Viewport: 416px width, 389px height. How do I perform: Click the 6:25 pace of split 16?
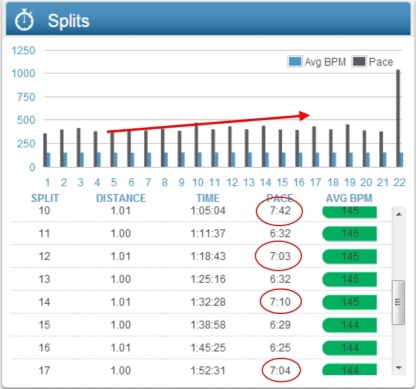(280, 348)
